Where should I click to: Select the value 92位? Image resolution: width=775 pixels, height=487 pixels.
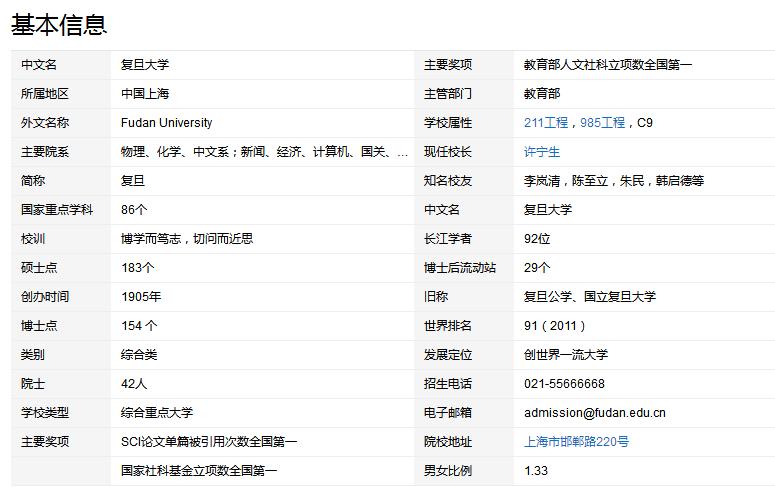pos(537,239)
